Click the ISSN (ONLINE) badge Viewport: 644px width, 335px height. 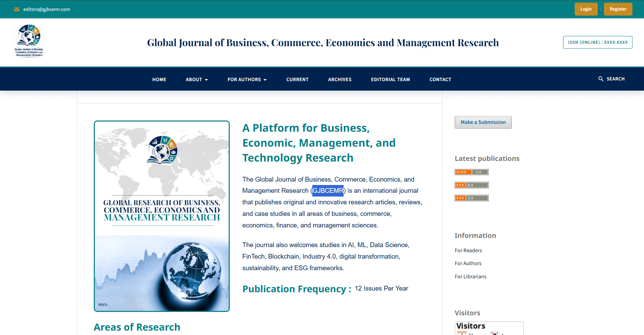tap(597, 42)
